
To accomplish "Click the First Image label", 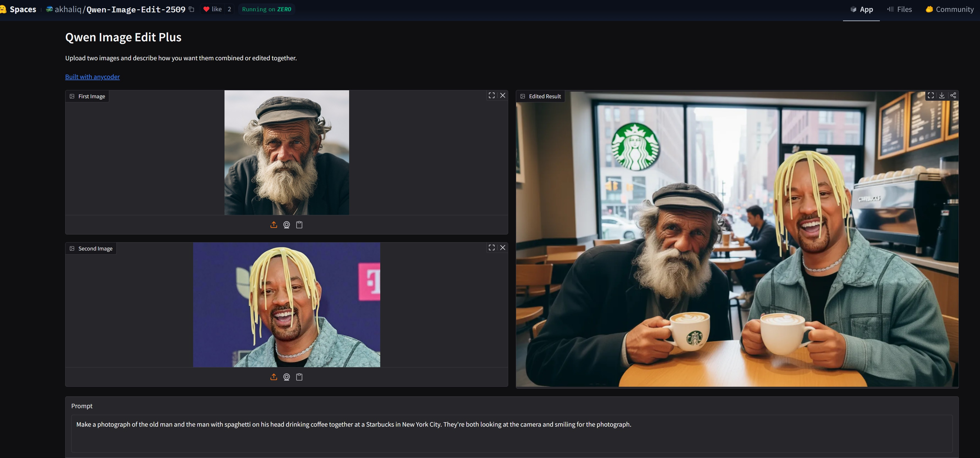I will click(x=87, y=96).
